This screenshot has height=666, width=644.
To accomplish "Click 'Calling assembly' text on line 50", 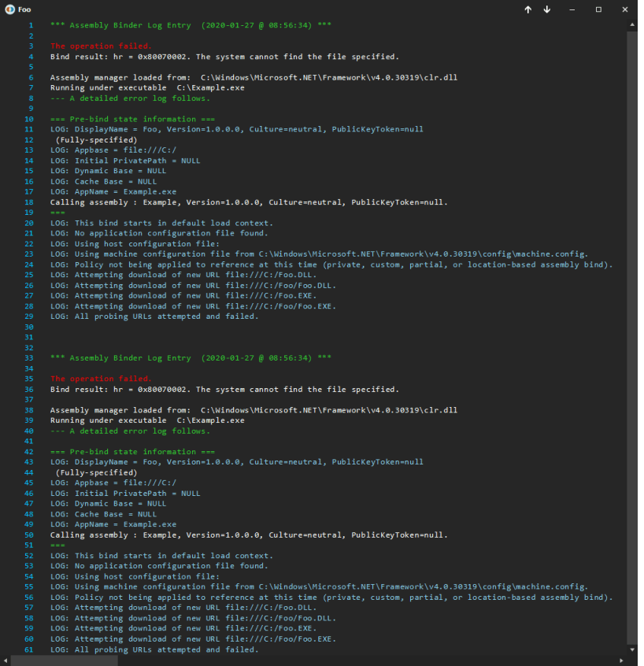I will [89, 535].
